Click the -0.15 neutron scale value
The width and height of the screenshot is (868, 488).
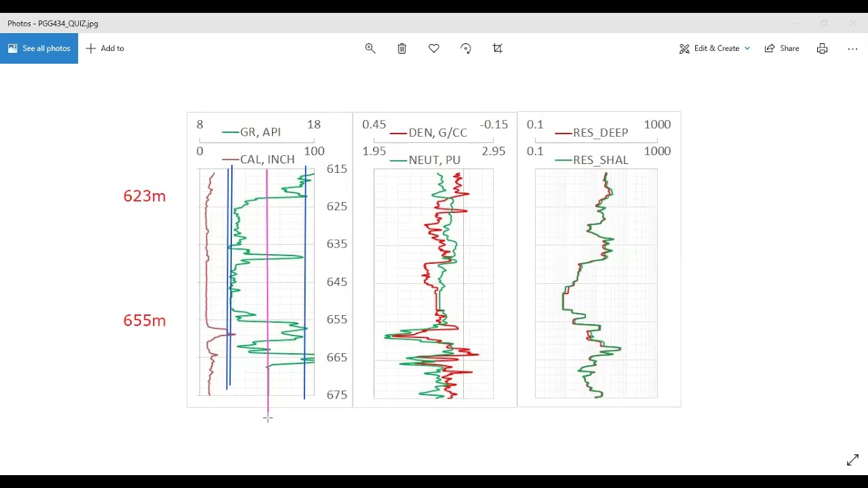[x=494, y=125]
